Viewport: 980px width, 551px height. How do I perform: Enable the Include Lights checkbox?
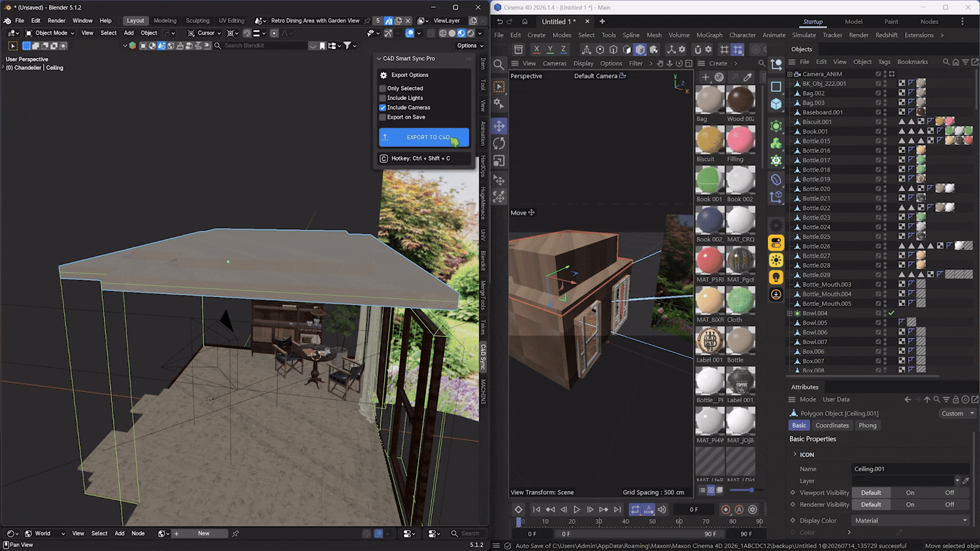click(383, 98)
